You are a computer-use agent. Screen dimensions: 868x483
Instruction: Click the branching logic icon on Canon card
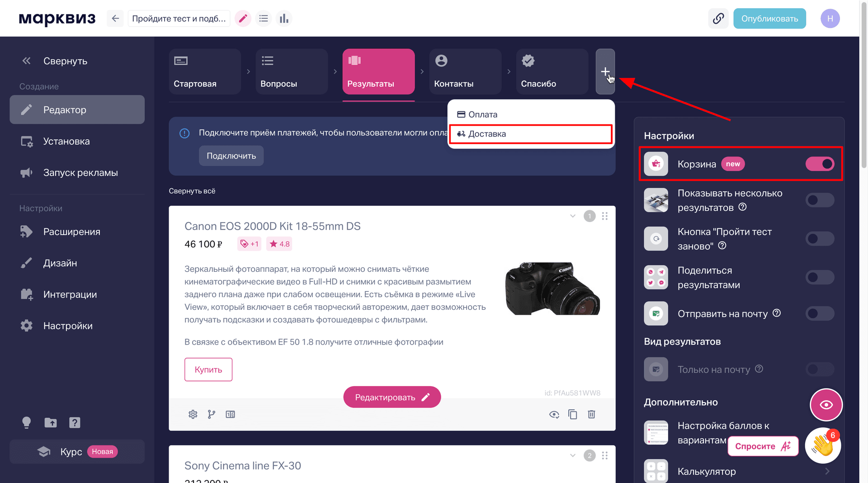coord(212,414)
